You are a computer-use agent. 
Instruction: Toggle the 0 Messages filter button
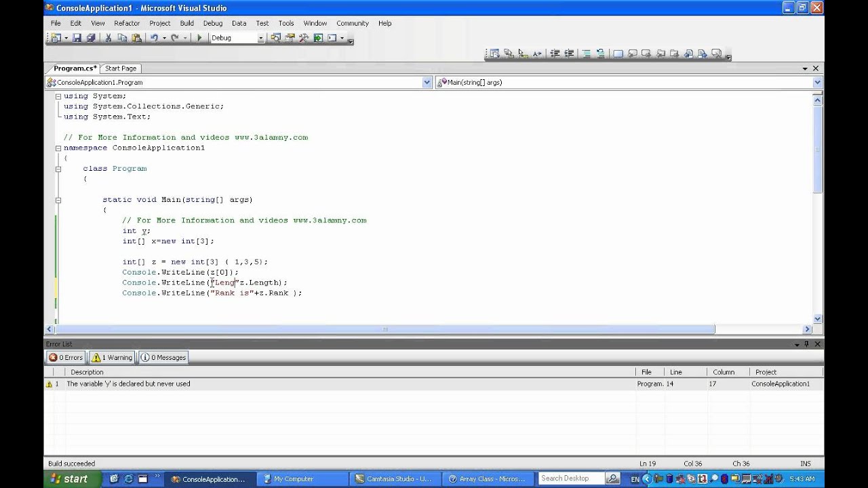(163, 357)
